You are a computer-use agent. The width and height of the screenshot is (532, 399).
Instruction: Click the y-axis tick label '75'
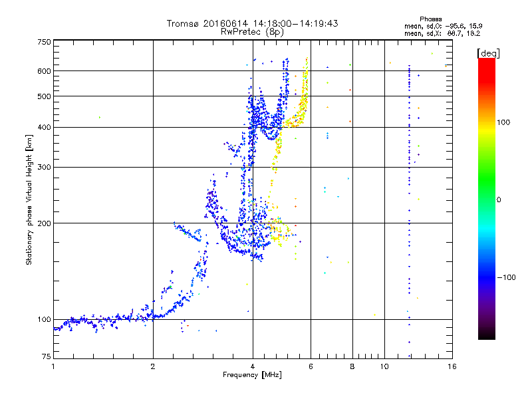click(47, 356)
